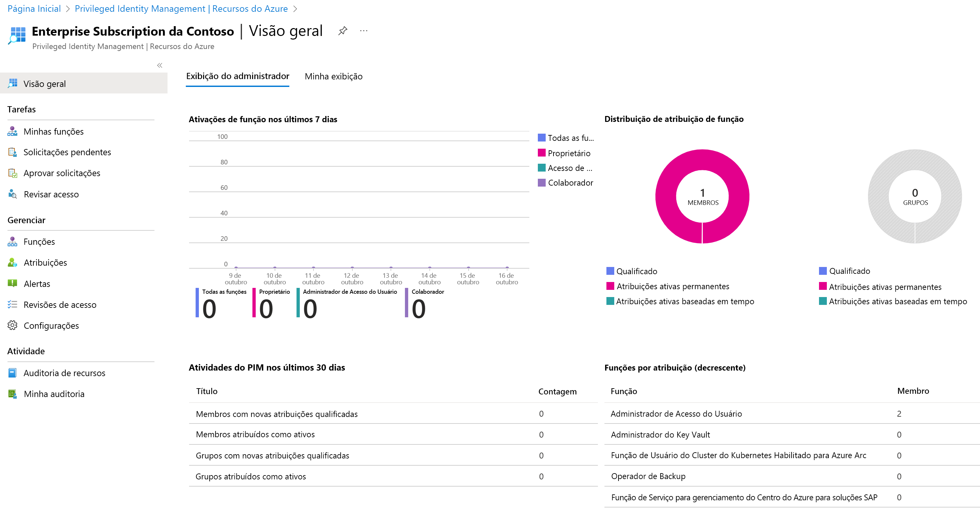Click the Solicitações pendentes icon
The width and height of the screenshot is (980, 515).
pos(12,152)
